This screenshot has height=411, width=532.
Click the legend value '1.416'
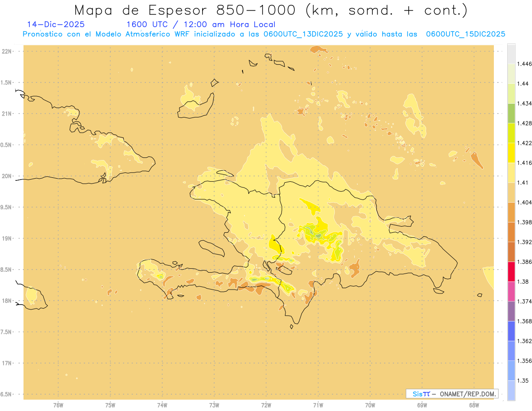pos(524,163)
